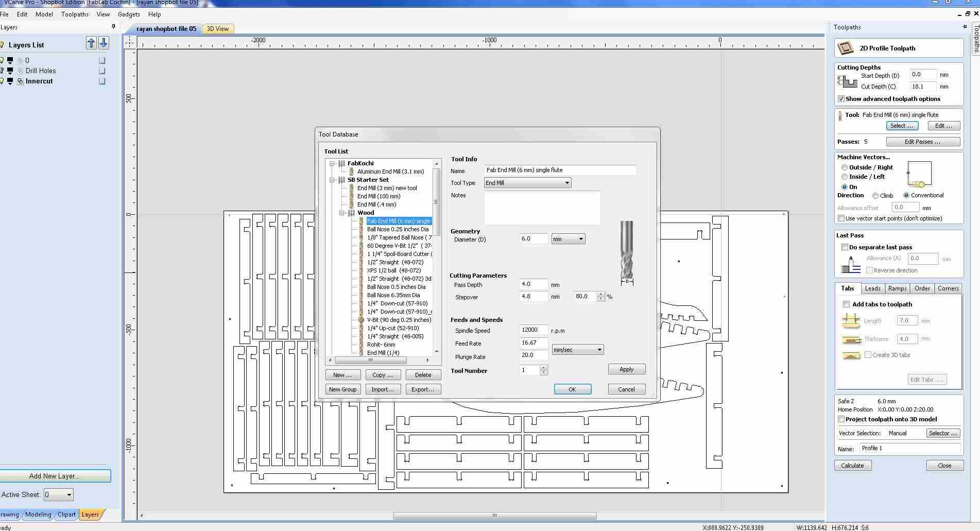Enable Add tabs to toolpath checkbox

pyautogui.click(x=846, y=304)
